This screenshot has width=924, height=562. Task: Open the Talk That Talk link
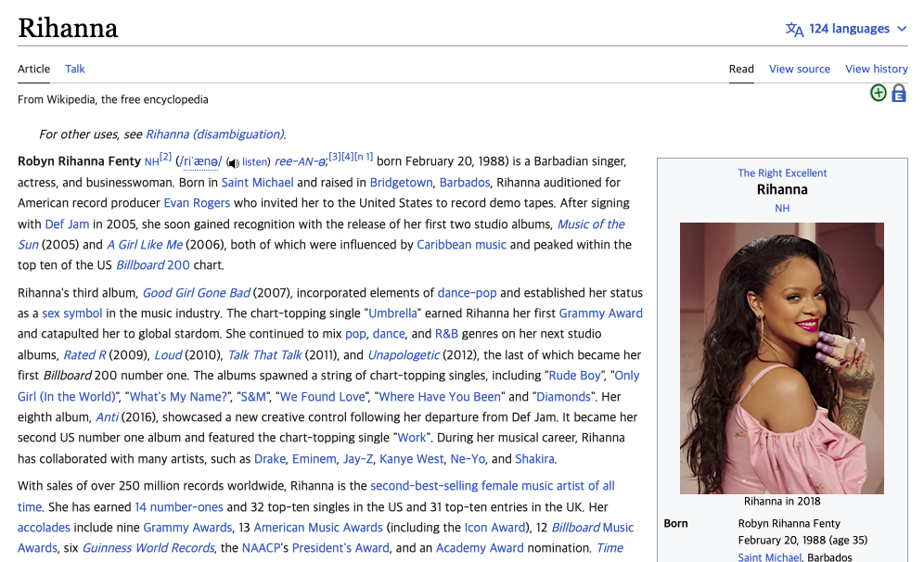tap(264, 355)
